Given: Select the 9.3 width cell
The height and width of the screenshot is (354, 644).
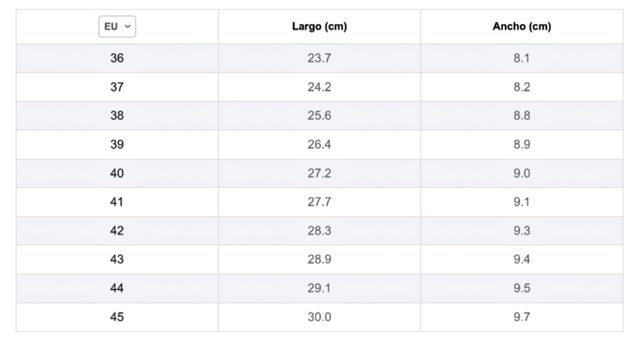Looking at the screenshot, I should point(521,230).
